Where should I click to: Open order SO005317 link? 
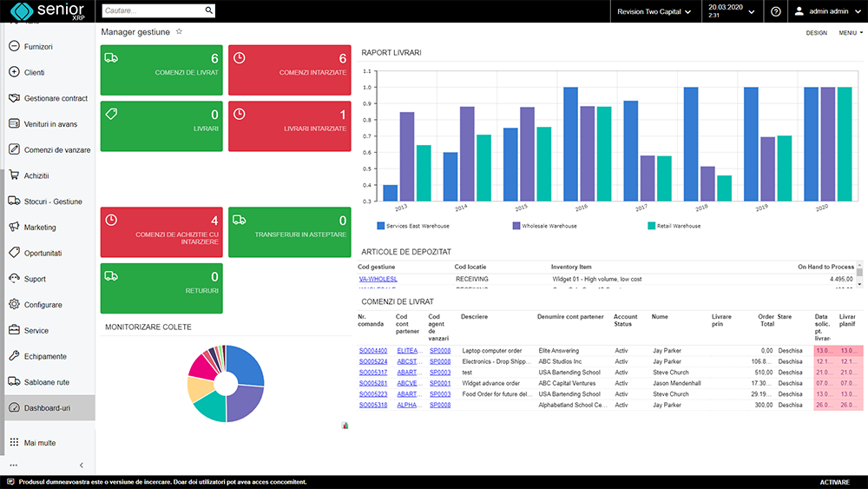click(x=373, y=372)
